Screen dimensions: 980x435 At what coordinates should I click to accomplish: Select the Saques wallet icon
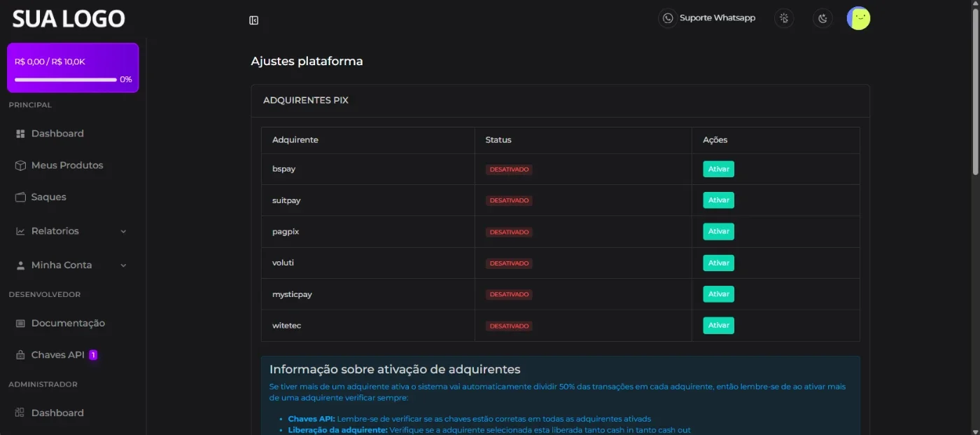(x=20, y=197)
